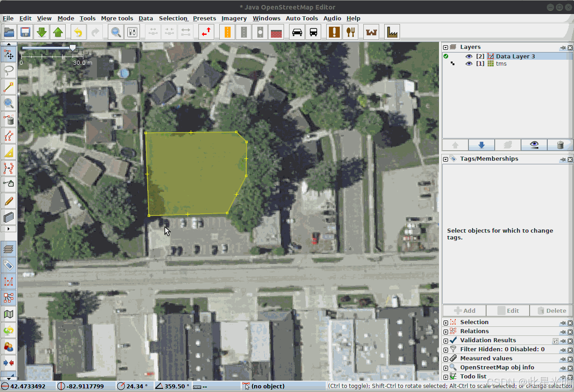Click the Download map data icon
574x392 pixels.
[x=41, y=32]
